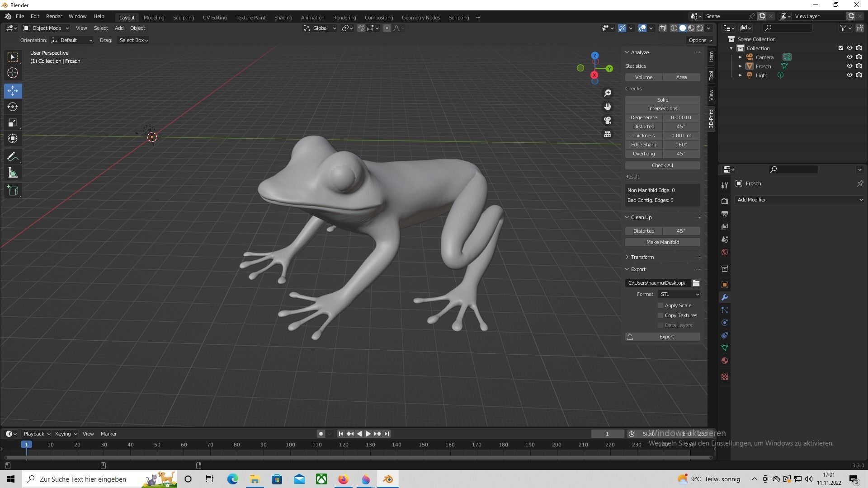Switch to Geometry Nodes workspace tab
Image resolution: width=868 pixels, height=488 pixels.
pos(420,18)
